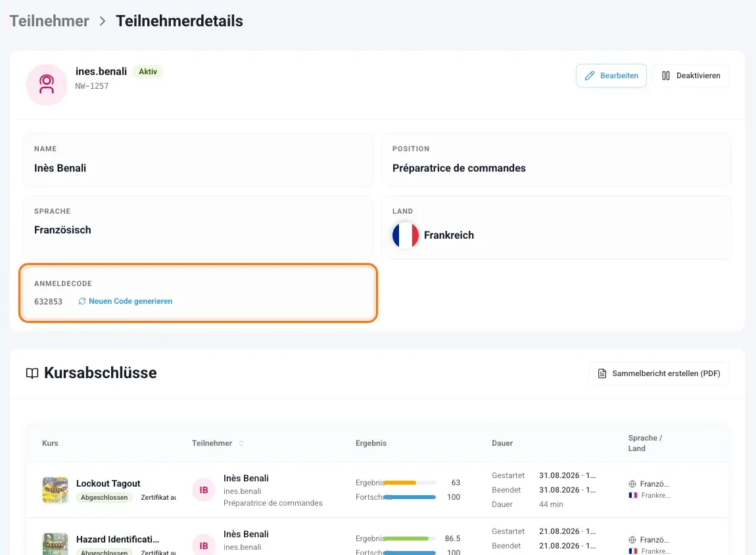756x555 pixels.
Task: Click Neuen Code generieren link
Action: pyautogui.click(x=130, y=301)
